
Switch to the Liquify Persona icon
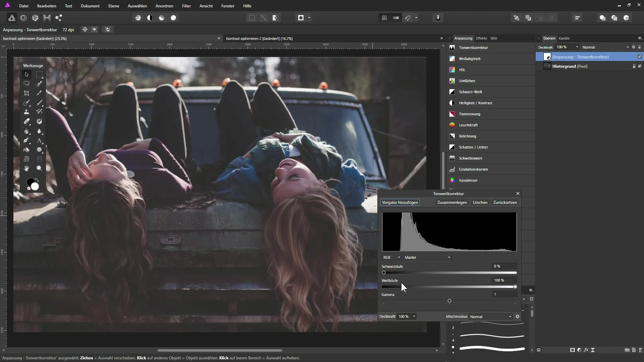pos(23,18)
